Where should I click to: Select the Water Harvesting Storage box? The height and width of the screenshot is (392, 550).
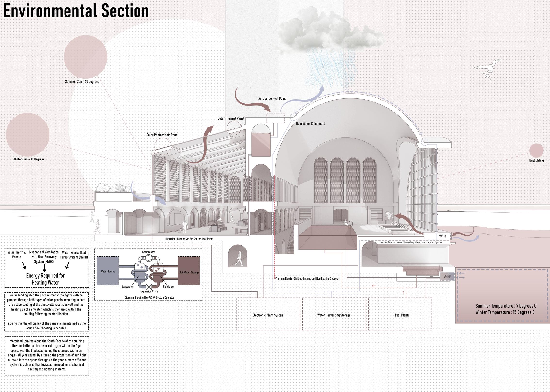point(334,315)
